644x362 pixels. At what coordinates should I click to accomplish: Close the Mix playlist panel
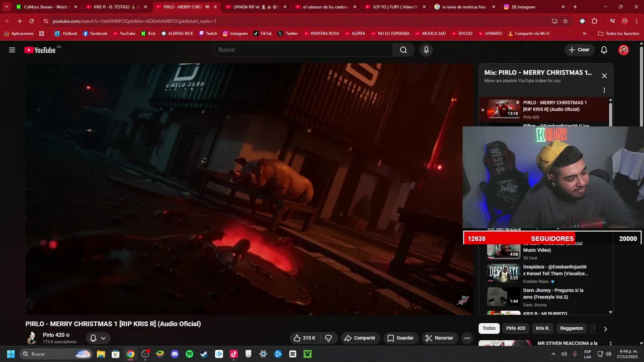click(604, 76)
